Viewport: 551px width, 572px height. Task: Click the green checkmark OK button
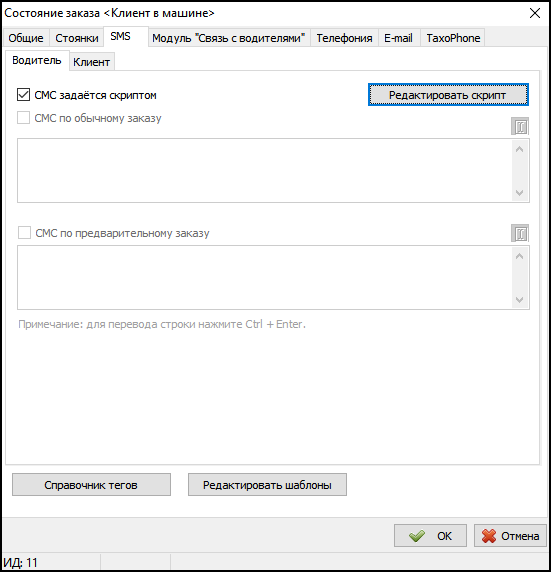tap(430, 536)
